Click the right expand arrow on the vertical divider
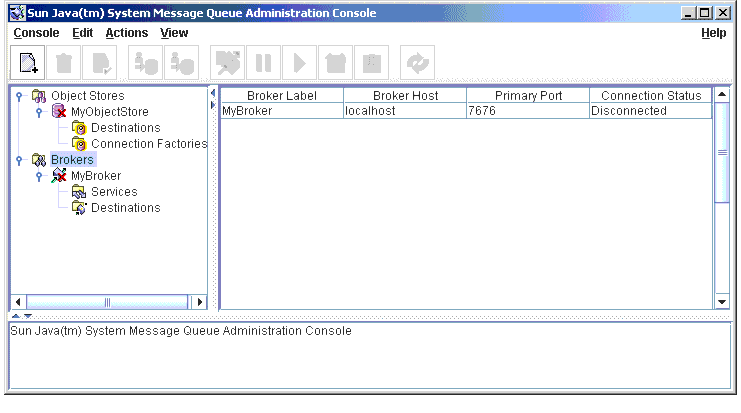Viewport: 741px width, 413px height. click(x=213, y=104)
